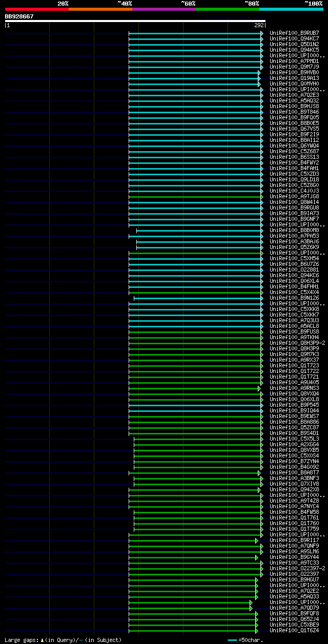Select the UniRef100_A9TC33 label
The image size is (328, 644).
[x=294, y=563]
